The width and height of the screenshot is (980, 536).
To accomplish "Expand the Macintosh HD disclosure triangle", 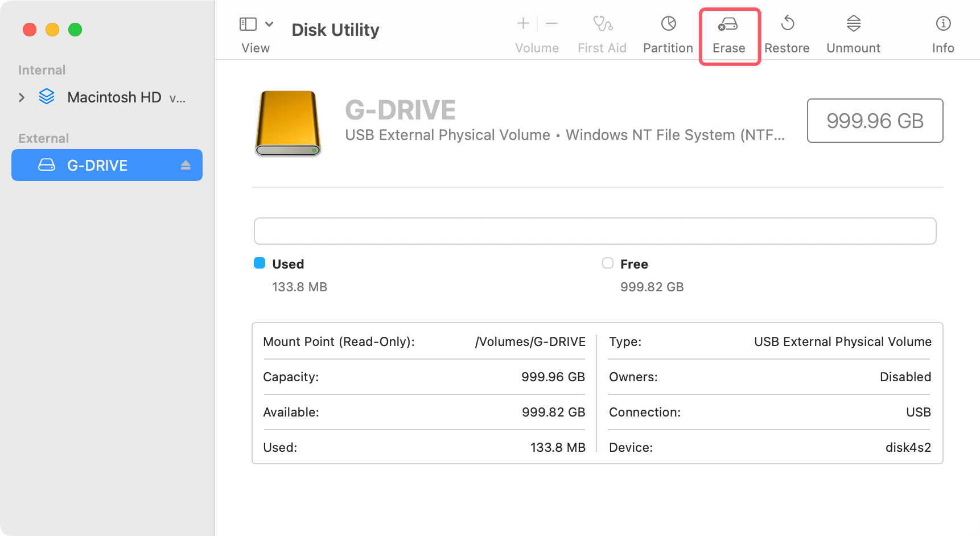I will click(22, 97).
